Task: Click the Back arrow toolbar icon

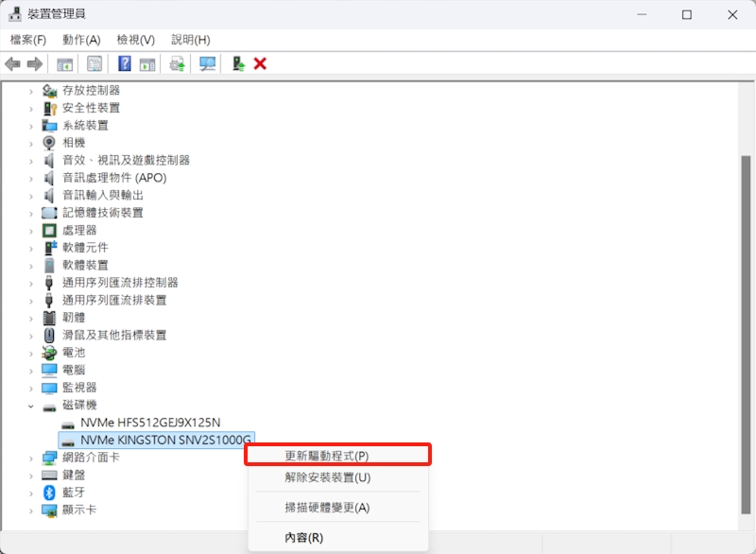Action: (13, 63)
